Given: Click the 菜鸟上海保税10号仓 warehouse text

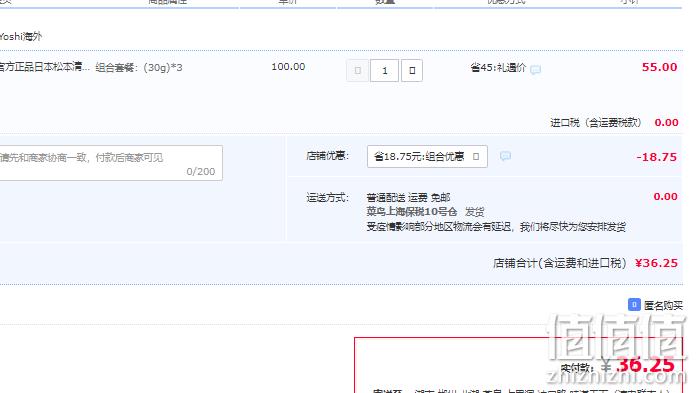Looking at the screenshot, I should pos(411,211).
